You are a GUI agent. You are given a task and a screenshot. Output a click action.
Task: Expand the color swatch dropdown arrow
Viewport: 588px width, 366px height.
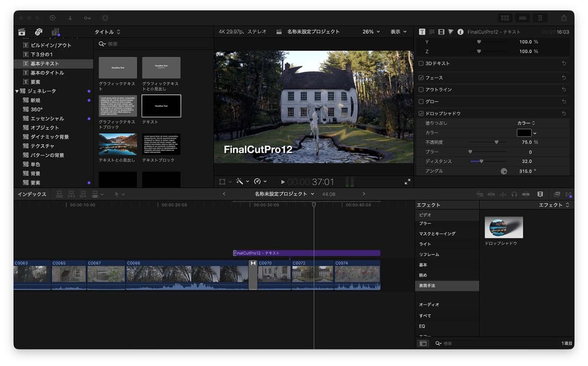click(535, 133)
